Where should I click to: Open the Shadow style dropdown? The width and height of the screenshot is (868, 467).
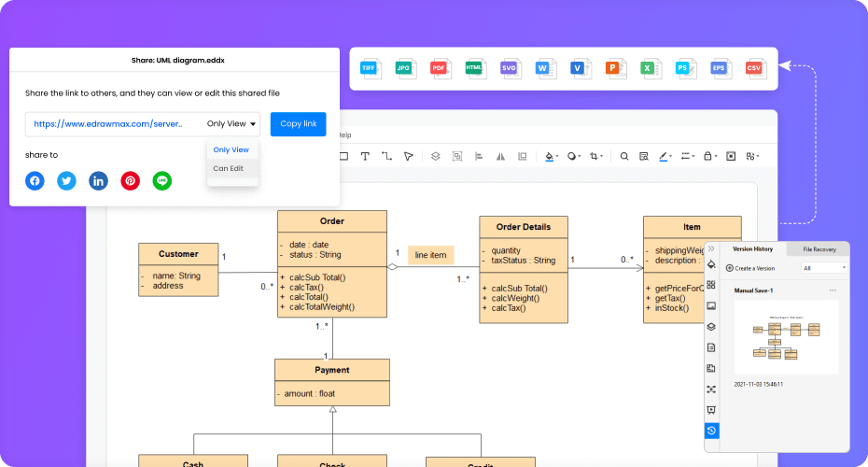point(574,156)
